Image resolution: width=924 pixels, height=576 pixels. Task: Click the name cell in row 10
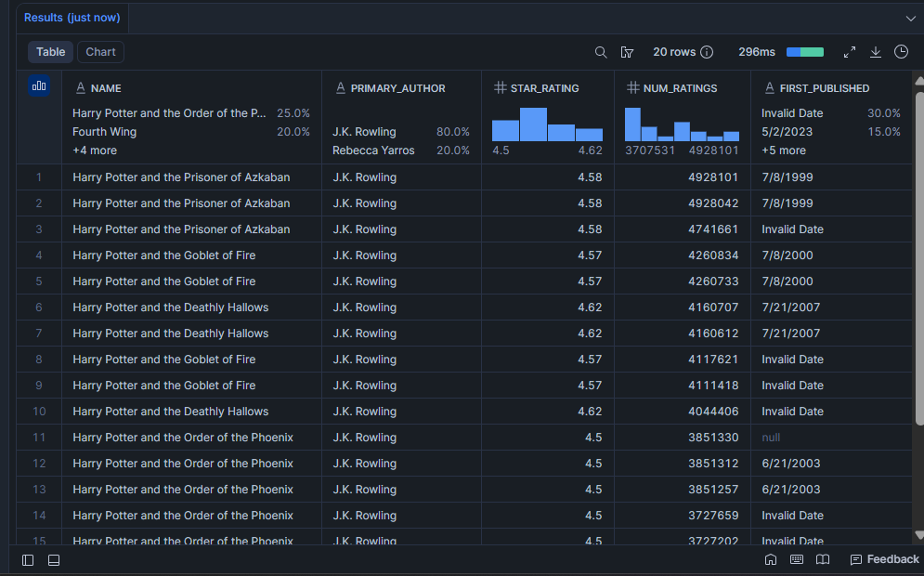tap(191, 412)
